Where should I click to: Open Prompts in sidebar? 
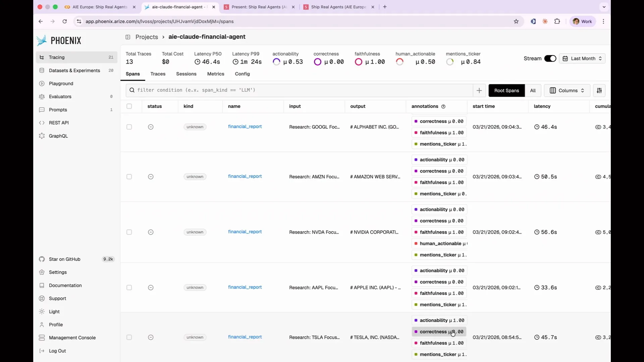click(x=77, y=110)
